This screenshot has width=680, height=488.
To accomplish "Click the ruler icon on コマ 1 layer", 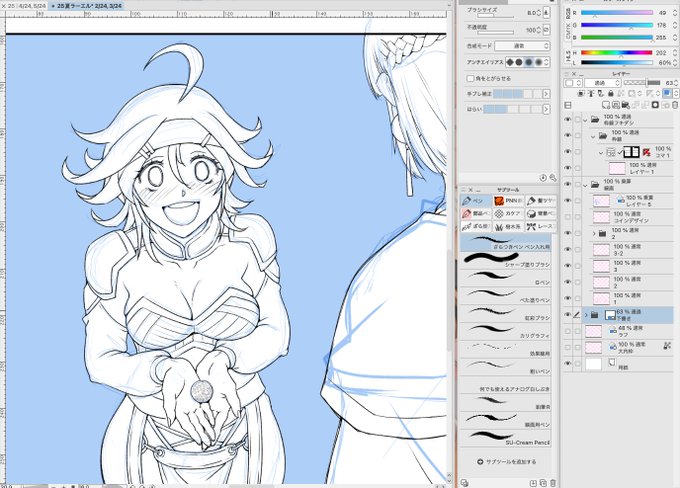I will 646,152.
